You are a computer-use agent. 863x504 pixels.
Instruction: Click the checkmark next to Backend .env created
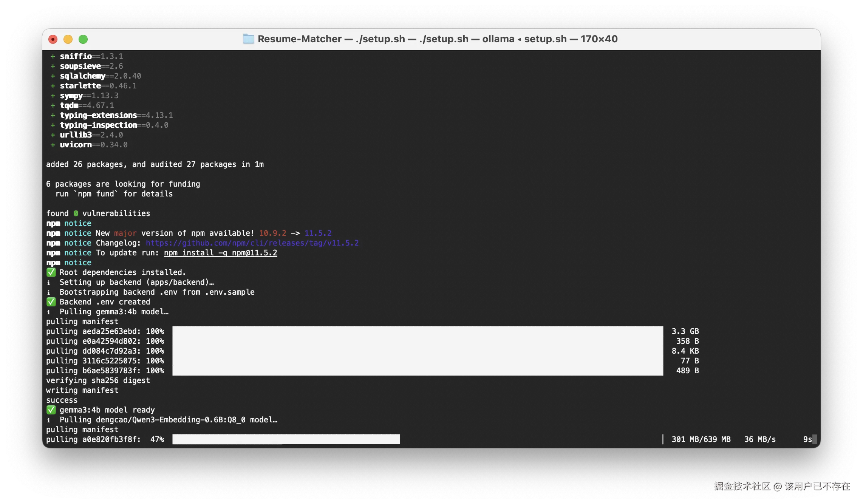click(x=51, y=302)
